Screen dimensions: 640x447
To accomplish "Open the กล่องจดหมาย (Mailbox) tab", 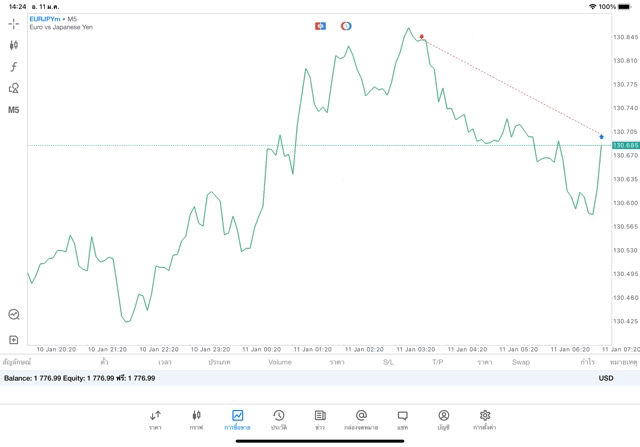I will (x=361, y=419).
